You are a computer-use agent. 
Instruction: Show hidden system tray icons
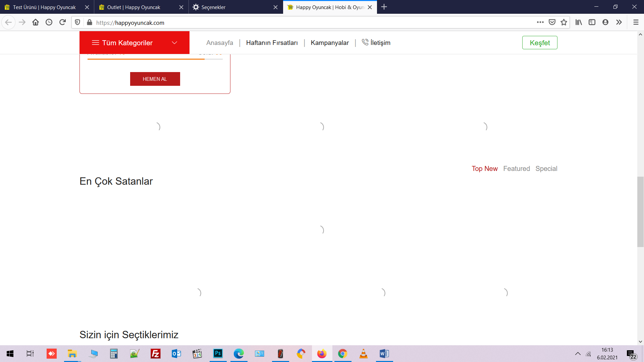pos(578,354)
